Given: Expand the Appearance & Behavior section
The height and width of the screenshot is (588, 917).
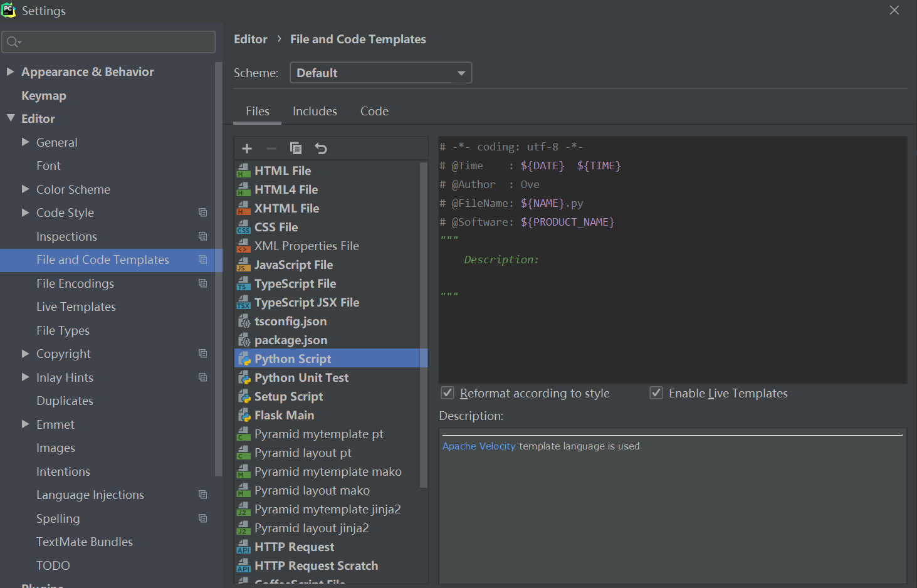Looking at the screenshot, I should tap(11, 71).
